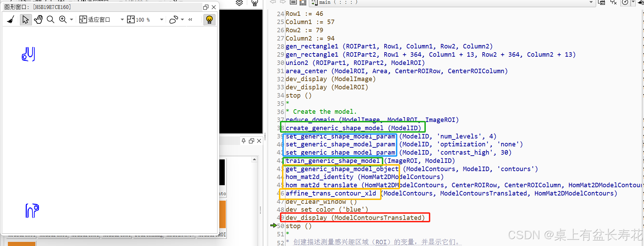Go forward with the editor right arrow
Screen dimensions: 644x246
click(283, 2)
